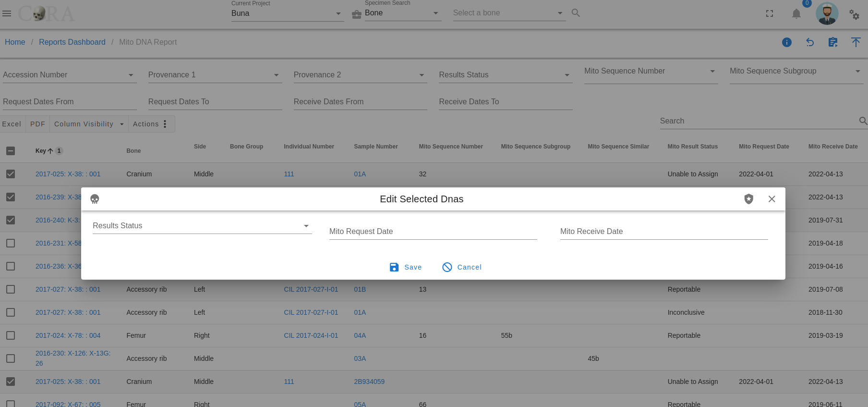Click the three-dot Actions icon
The image size is (868, 407).
[165, 124]
